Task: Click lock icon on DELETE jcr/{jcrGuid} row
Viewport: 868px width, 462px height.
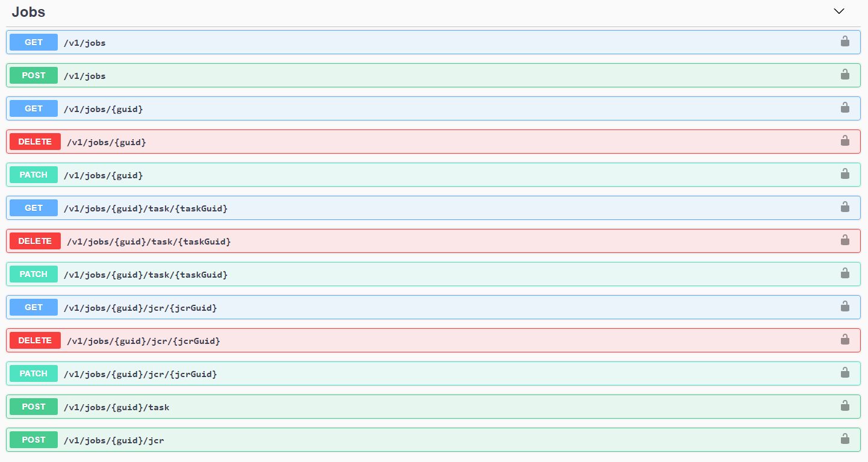Action: (x=845, y=340)
